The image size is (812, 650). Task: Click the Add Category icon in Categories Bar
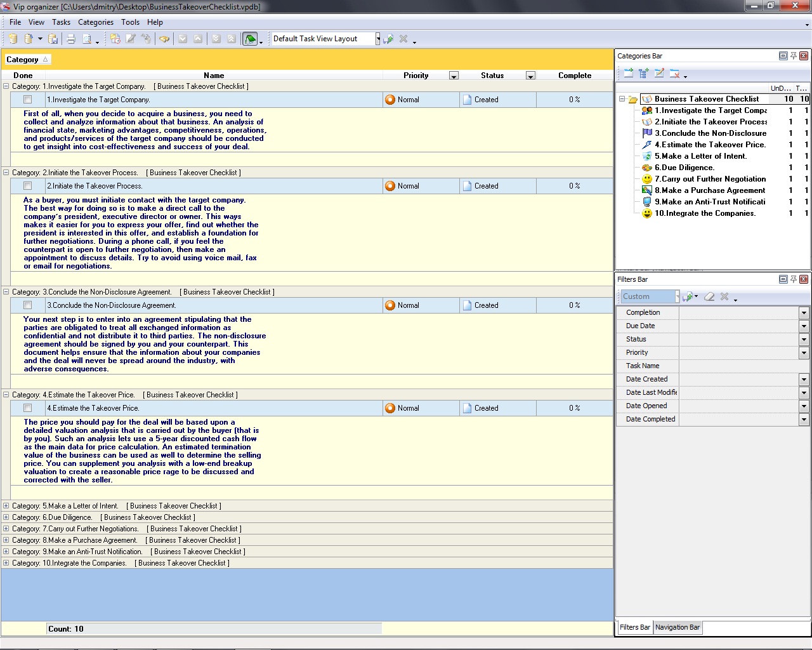click(x=628, y=74)
